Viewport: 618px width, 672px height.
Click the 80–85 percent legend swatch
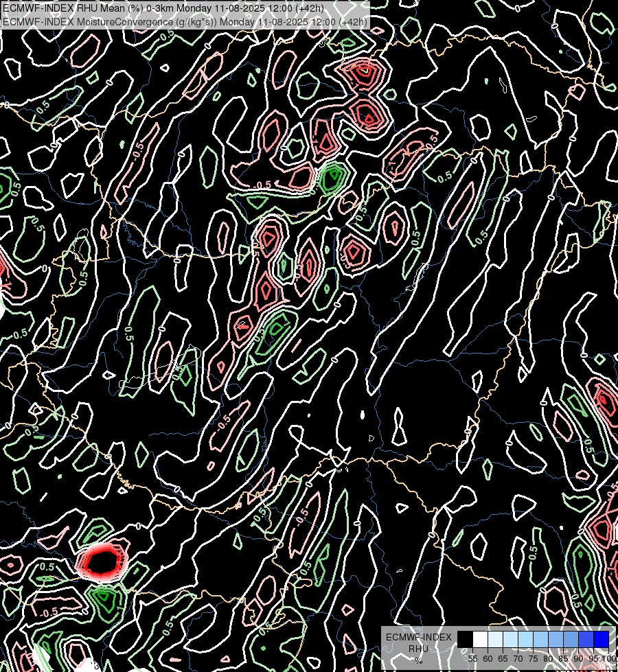(x=556, y=640)
